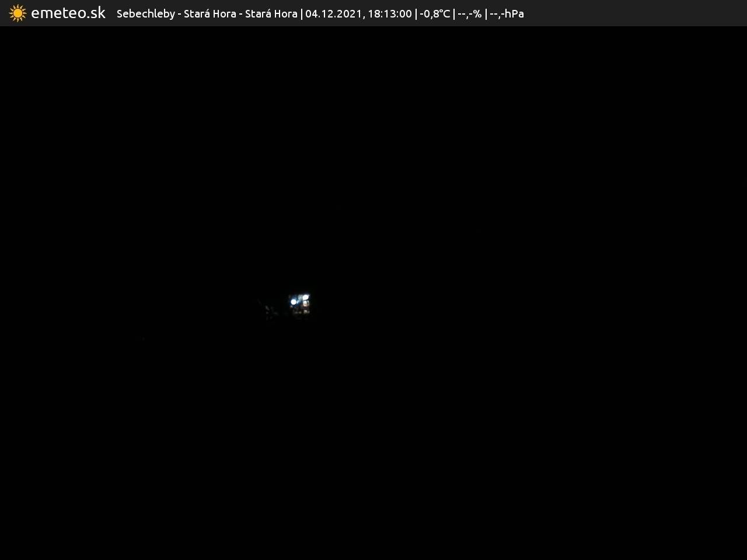Click the orange sun logo icon
The width and height of the screenshot is (747, 560).
click(18, 13)
